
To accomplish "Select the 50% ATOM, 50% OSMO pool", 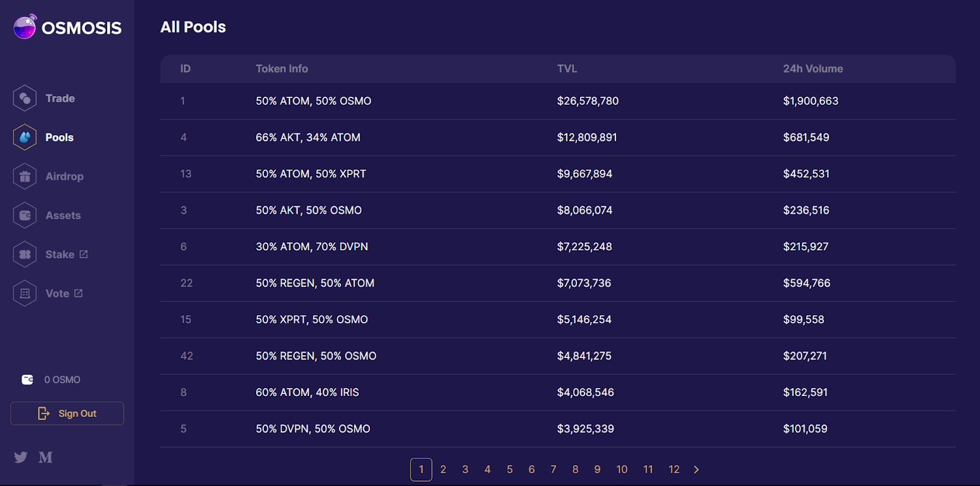I will [x=558, y=101].
